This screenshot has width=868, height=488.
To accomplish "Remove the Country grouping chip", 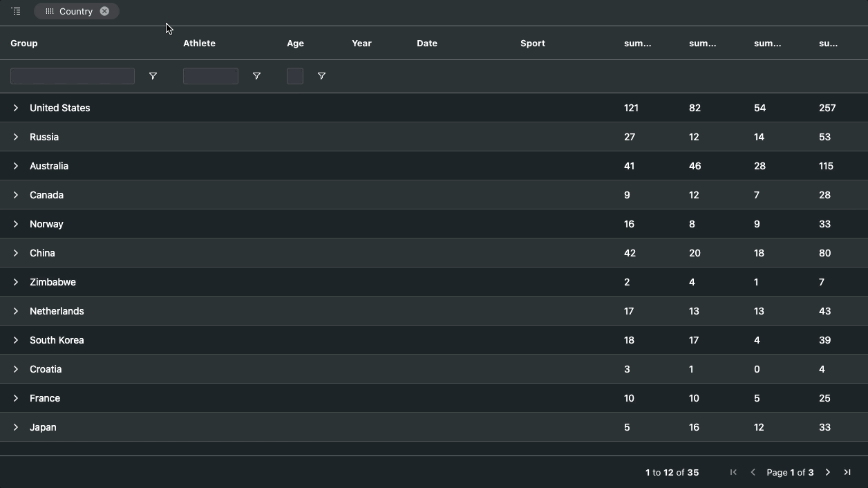I will pos(104,11).
